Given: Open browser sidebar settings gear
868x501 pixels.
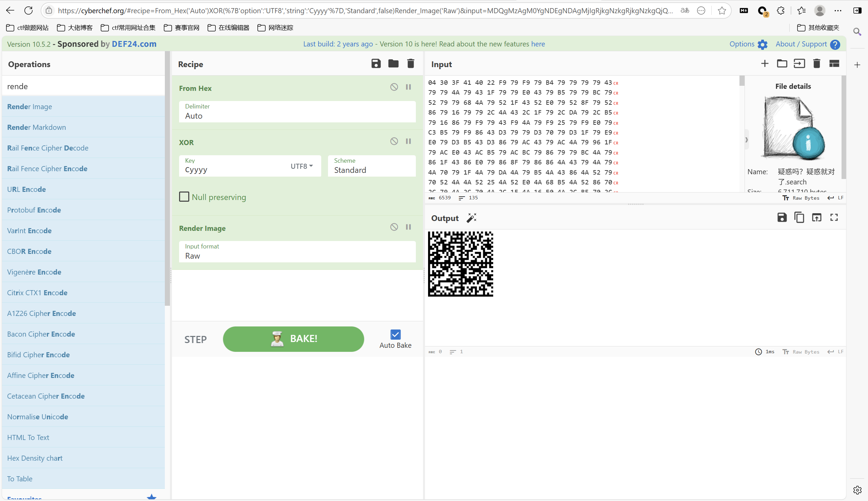Looking at the screenshot, I should [x=857, y=490].
